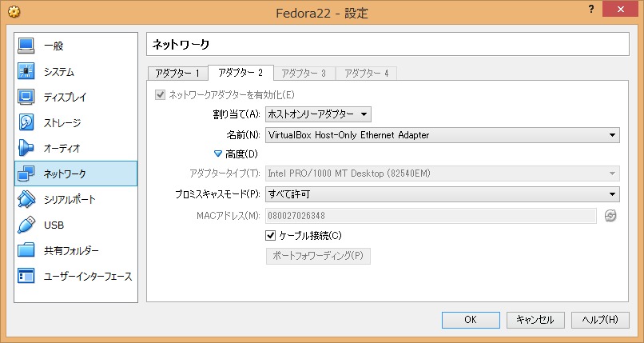Click the シリアルポート connector icon
Screen dimensions: 644x343
tap(26, 199)
